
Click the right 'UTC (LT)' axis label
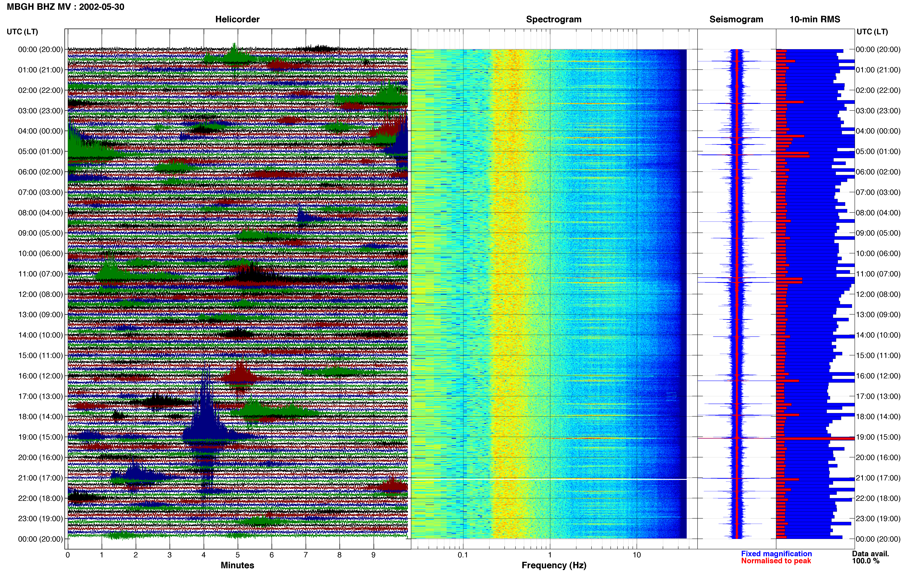coord(872,32)
